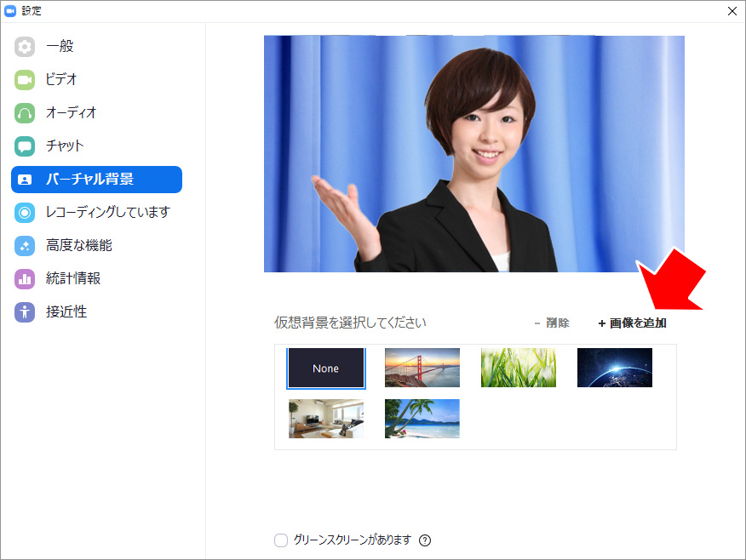The height and width of the screenshot is (560, 746).
Task: Click the Advanced Features icon
Action: point(25,246)
